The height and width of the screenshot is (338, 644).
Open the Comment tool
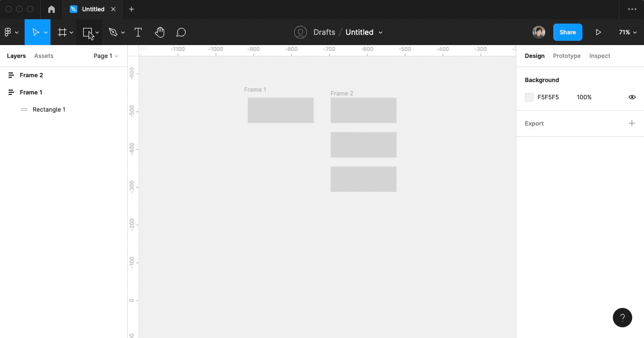point(181,32)
